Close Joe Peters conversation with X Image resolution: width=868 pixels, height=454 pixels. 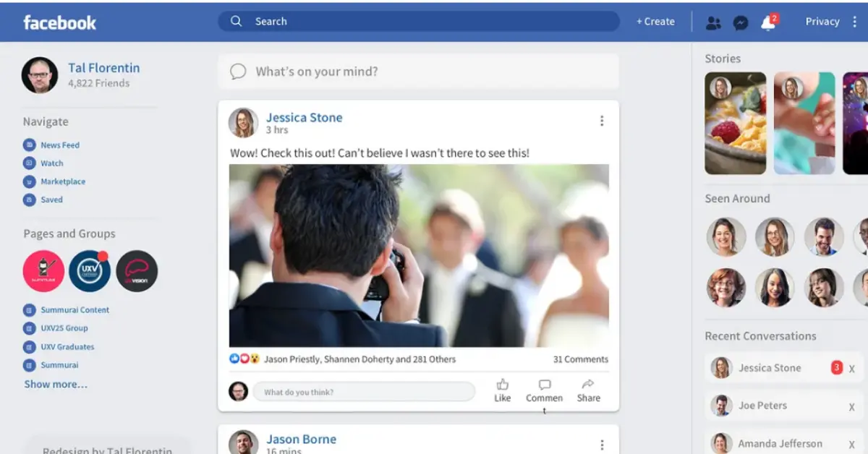(x=852, y=406)
